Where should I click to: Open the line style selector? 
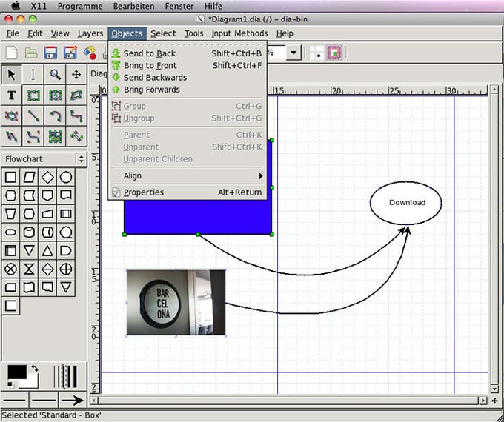tap(44, 401)
